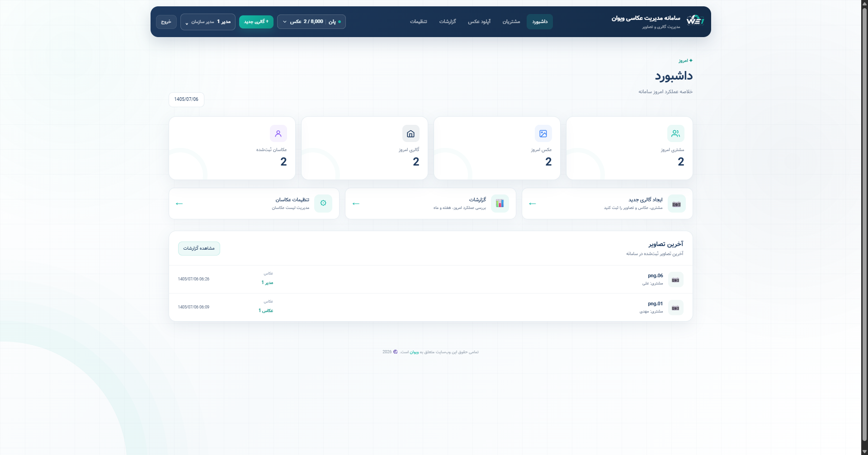Viewport: 868px width, 455px height.
Task: Click the registered photographers user icon
Action: [x=278, y=133]
